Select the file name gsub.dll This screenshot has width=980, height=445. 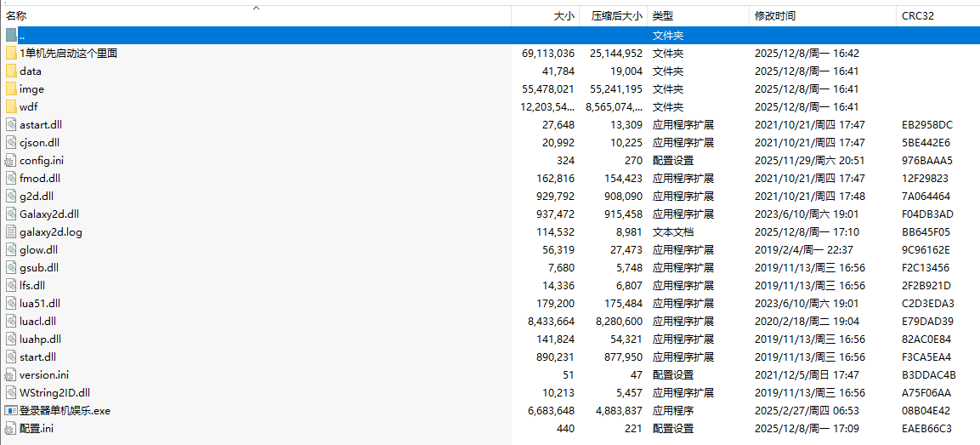39,268
